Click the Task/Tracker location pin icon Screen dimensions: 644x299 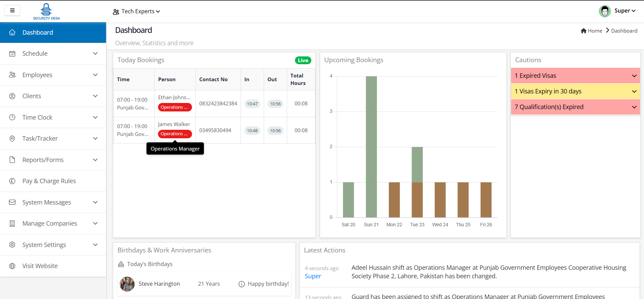point(12,139)
